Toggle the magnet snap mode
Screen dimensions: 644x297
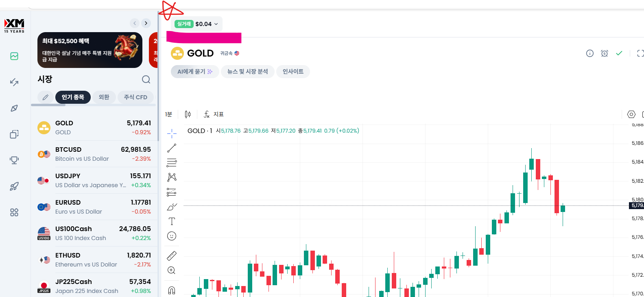(172, 290)
